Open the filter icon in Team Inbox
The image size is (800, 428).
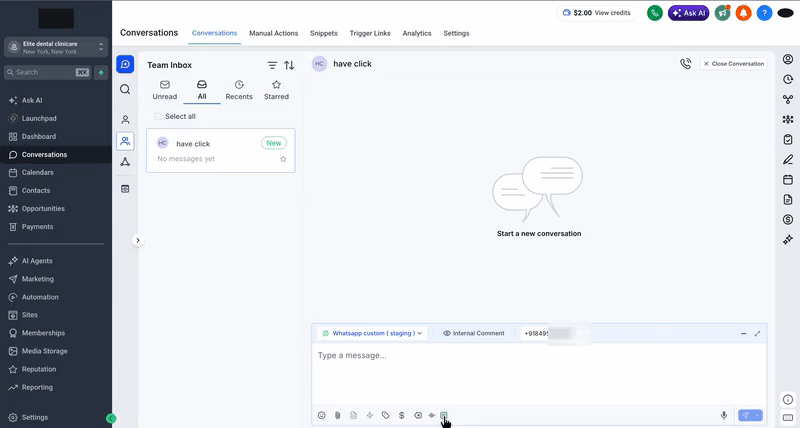(272, 65)
